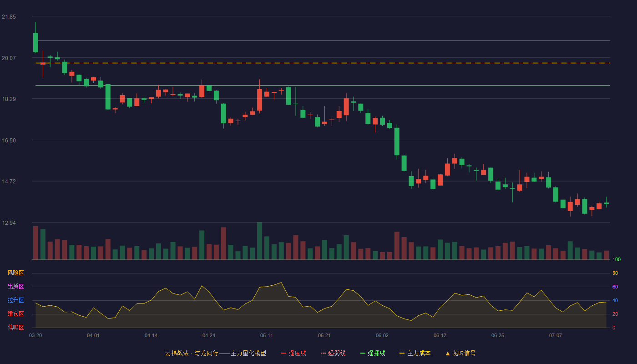This screenshot has width=637, height=364.
Task: Click the 20.07 price axis label
Action: 9,58
